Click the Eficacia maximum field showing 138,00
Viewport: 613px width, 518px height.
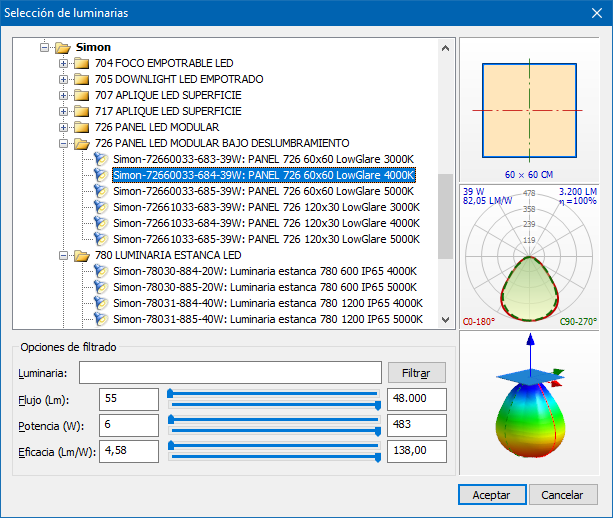pyautogui.click(x=417, y=452)
